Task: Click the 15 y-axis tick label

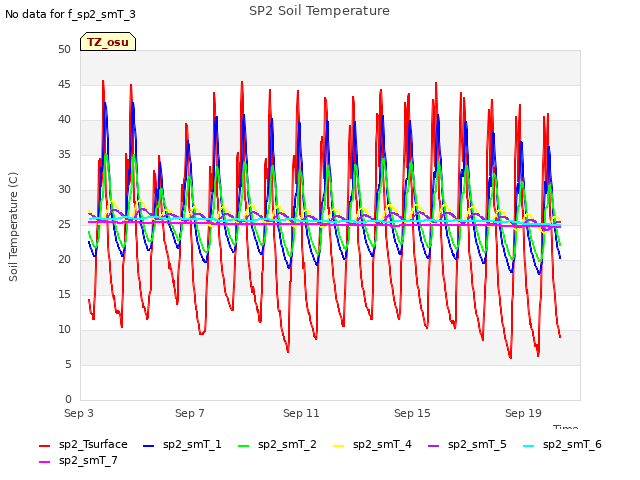Action: (x=64, y=294)
